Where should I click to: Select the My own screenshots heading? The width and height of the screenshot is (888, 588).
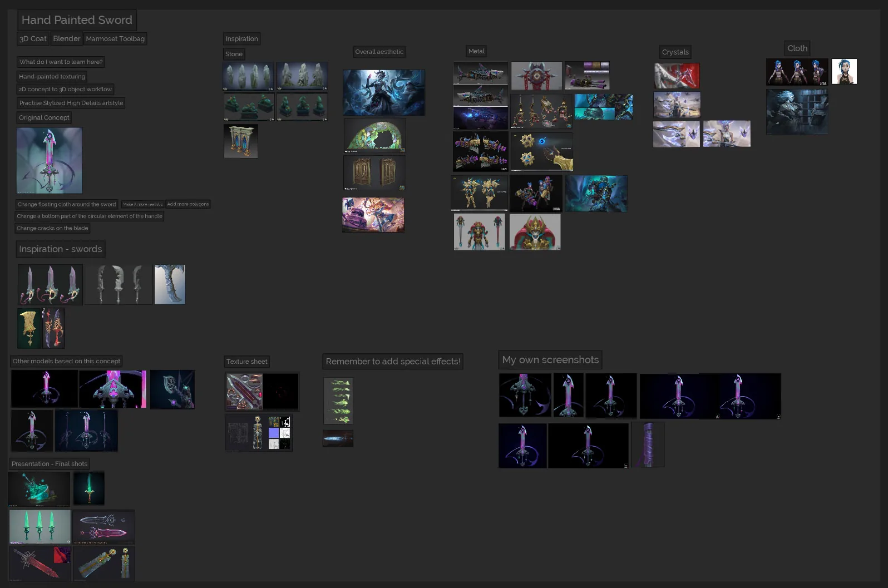pyautogui.click(x=550, y=360)
